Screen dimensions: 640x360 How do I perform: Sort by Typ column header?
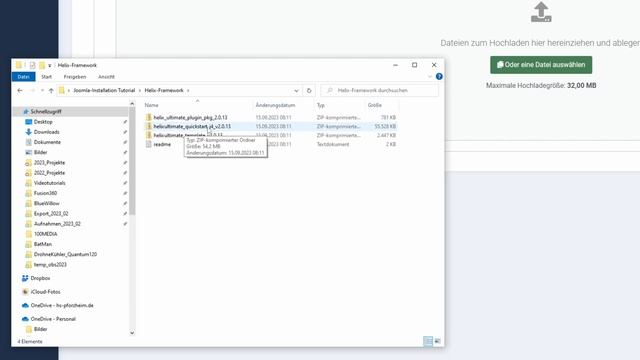321,105
